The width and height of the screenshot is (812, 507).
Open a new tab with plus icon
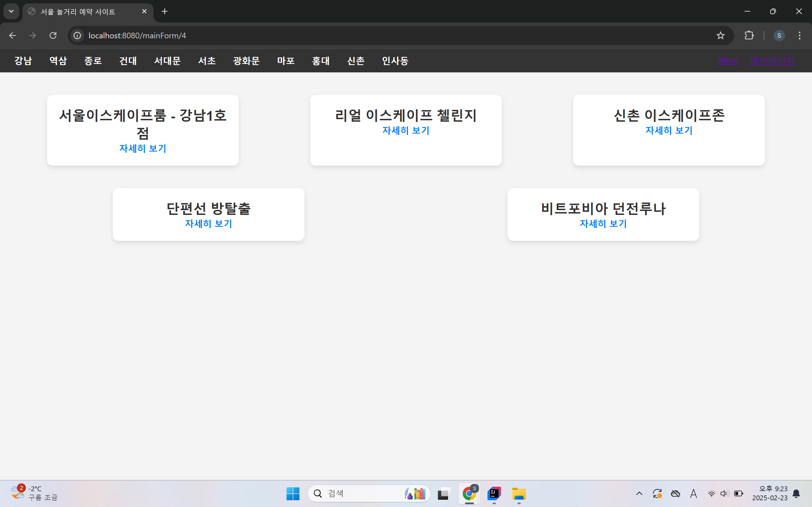(164, 11)
